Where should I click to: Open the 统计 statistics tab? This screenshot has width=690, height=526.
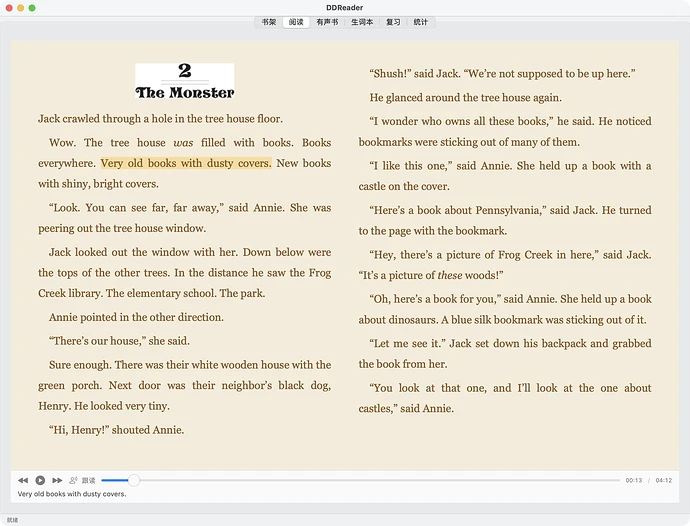pyautogui.click(x=420, y=22)
